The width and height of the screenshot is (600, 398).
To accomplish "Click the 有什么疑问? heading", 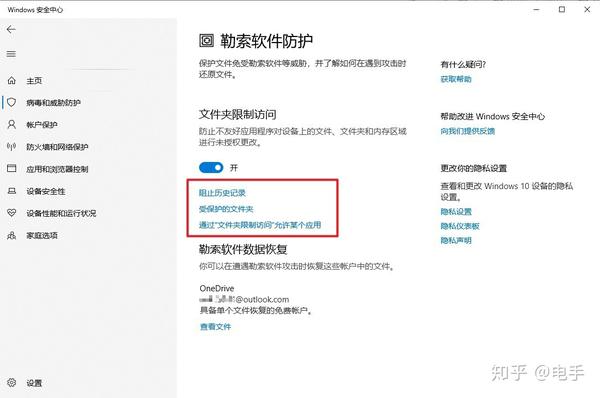I will tap(463, 64).
